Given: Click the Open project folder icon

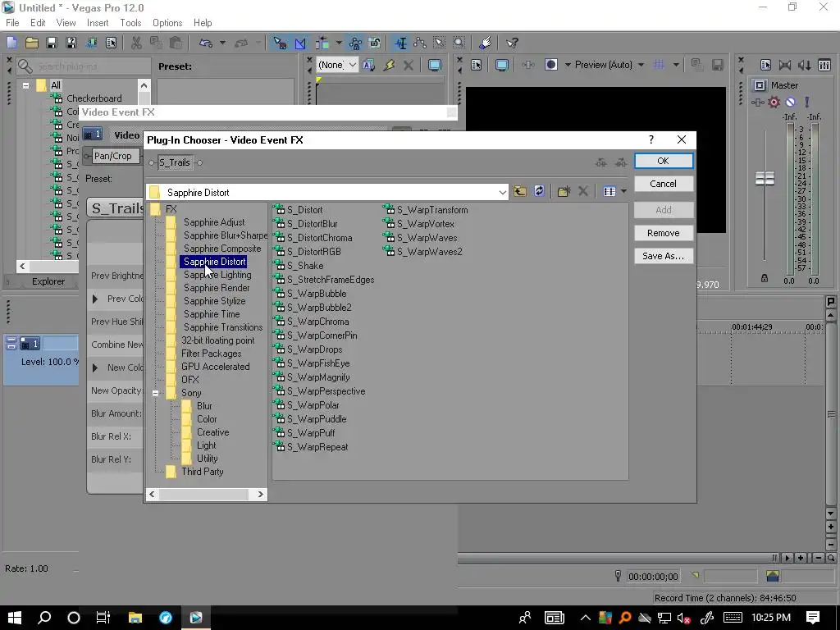Looking at the screenshot, I should click(x=32, y=43).
